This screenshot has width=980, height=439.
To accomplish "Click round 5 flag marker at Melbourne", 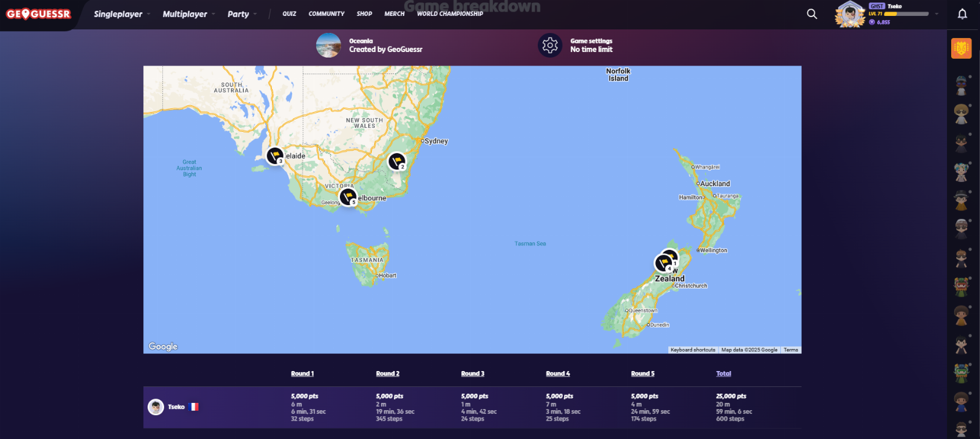I will [348, 197].
